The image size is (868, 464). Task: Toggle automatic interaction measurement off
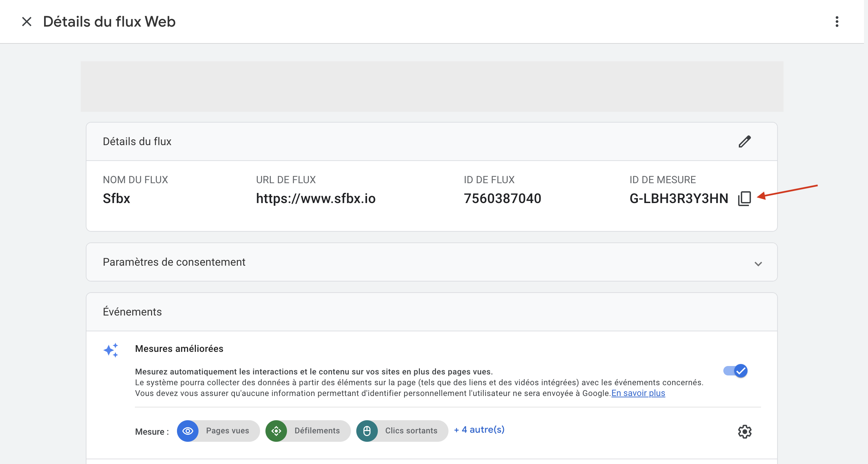(735, 371)
